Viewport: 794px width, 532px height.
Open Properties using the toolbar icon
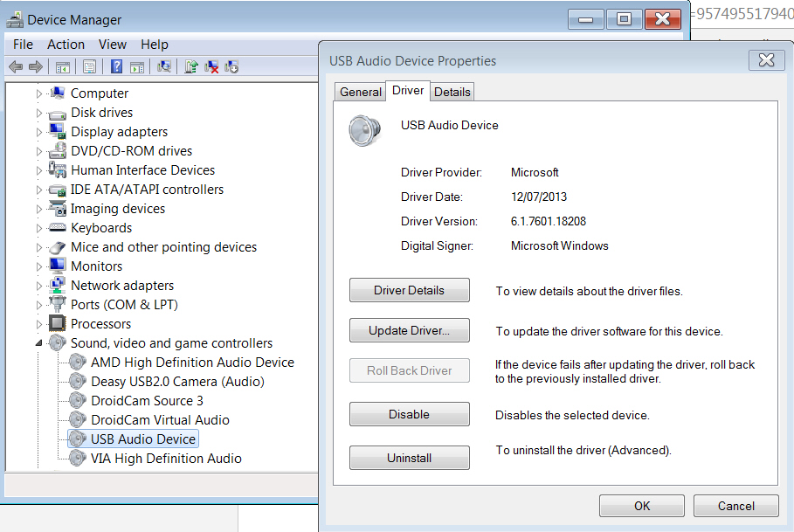coord(89,66)
